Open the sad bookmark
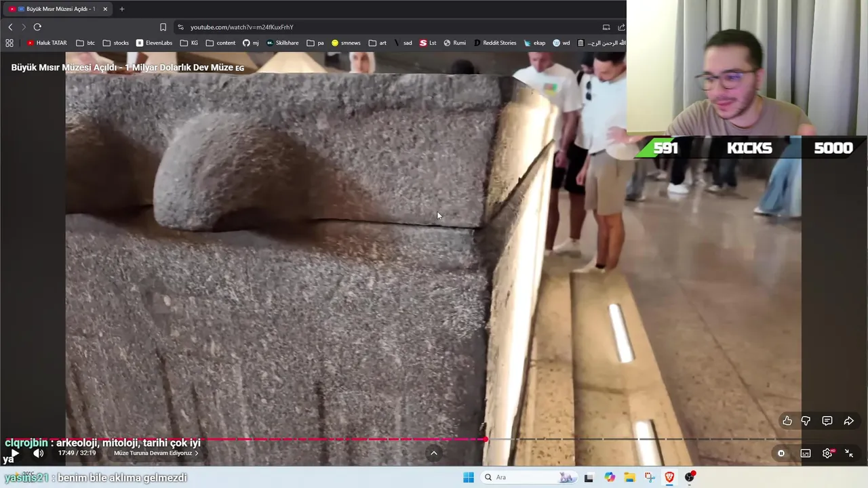The image size is (868, 488). pos(403,43)
